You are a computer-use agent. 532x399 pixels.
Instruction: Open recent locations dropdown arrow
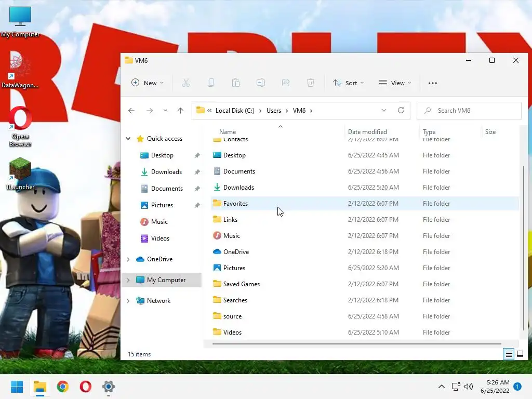(x=165, y=111)
